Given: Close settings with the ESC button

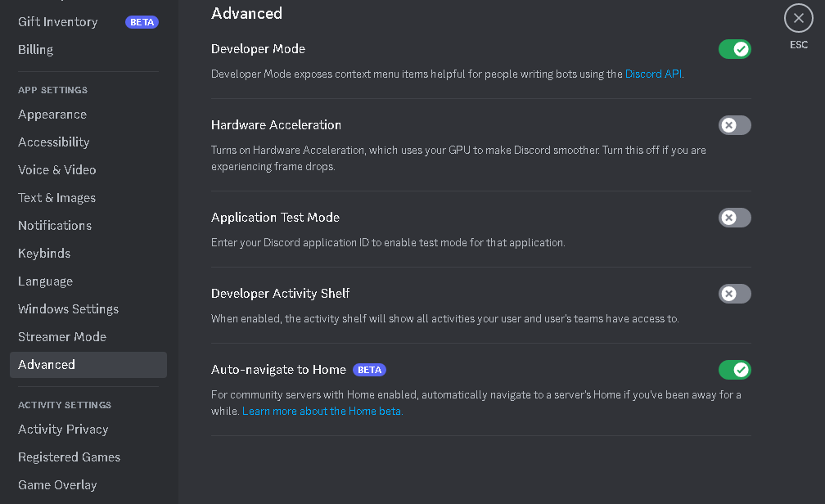Looking at the screenshot, I should point(798,17).
